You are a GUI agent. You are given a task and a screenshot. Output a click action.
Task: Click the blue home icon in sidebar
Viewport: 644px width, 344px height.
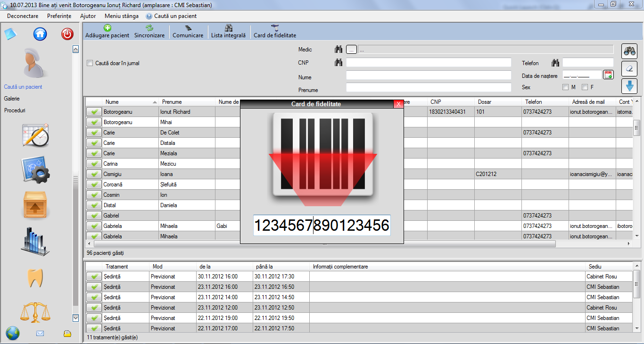pyautogui.click(x=40, y=34)
